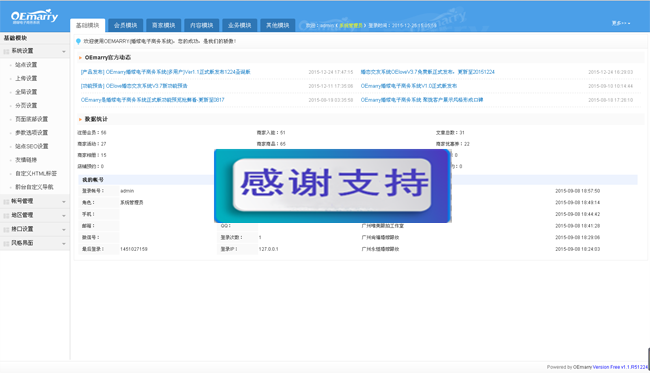Open the [功能预告] OElove V3.7 news link

tap(134, 86)
